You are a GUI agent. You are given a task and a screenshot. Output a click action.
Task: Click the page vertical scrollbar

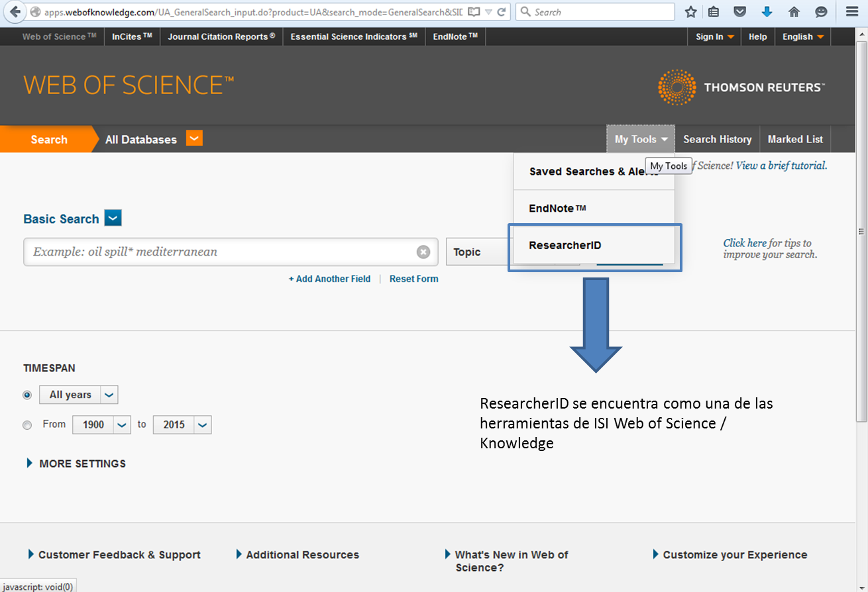tap(861, 232)
